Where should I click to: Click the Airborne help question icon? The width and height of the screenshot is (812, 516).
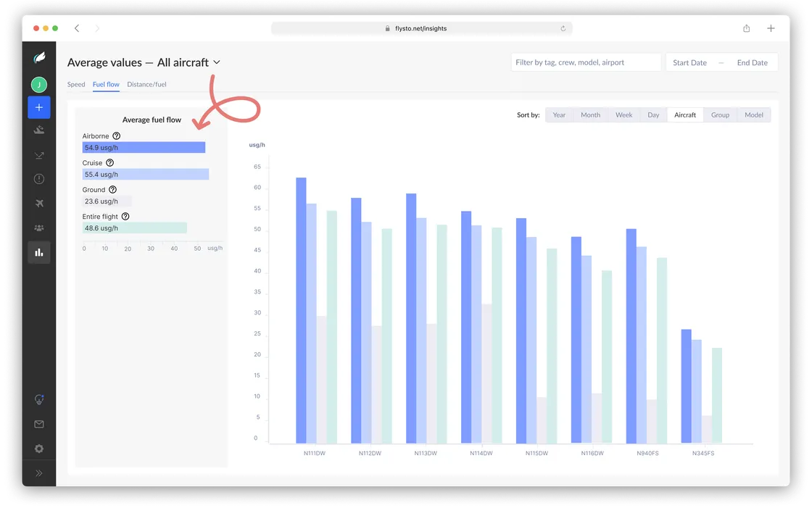pyautogui.click(x=117, y=136)
